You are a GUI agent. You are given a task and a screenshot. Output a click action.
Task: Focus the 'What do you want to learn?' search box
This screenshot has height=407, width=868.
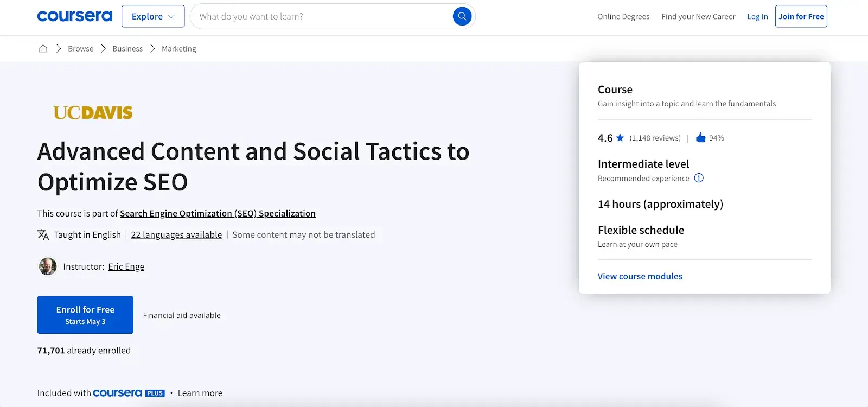click(x=323, y=16)
